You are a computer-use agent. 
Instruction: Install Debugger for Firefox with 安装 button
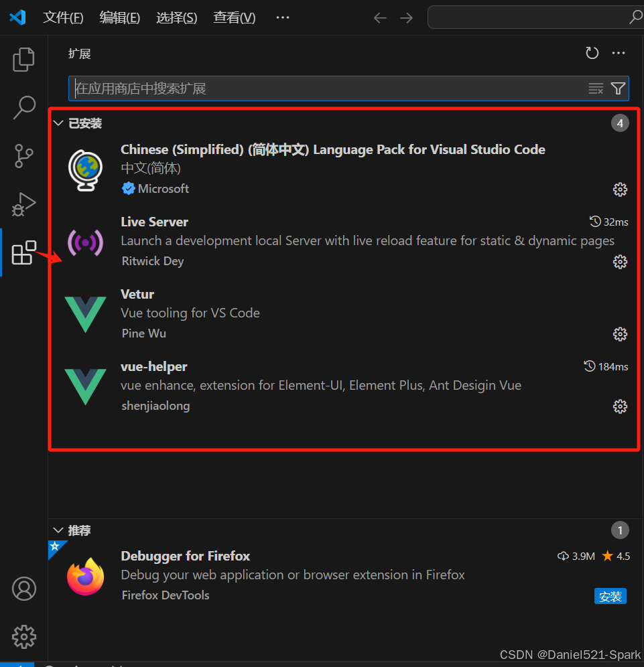610,597
